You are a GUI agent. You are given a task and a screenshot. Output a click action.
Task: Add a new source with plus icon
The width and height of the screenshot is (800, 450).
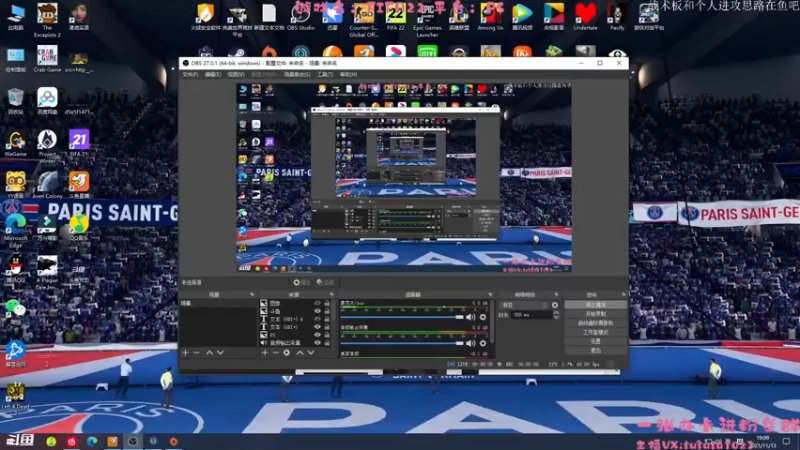(x=264, y=353)
